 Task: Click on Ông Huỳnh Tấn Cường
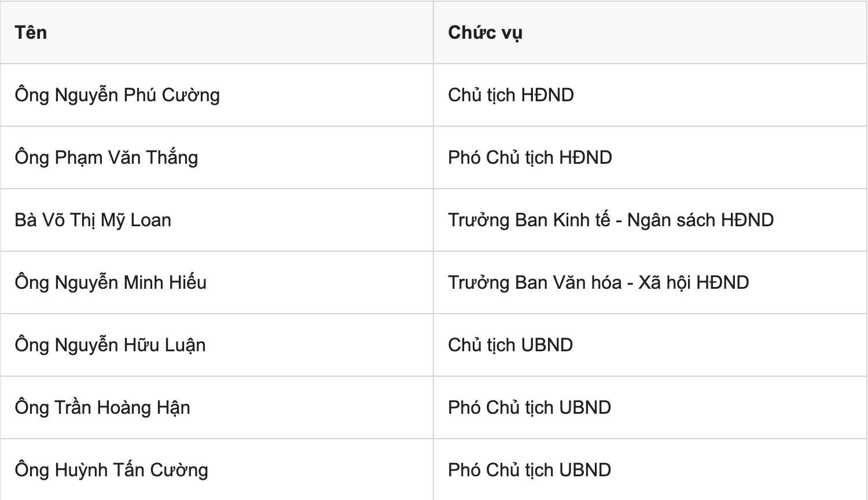112,470
